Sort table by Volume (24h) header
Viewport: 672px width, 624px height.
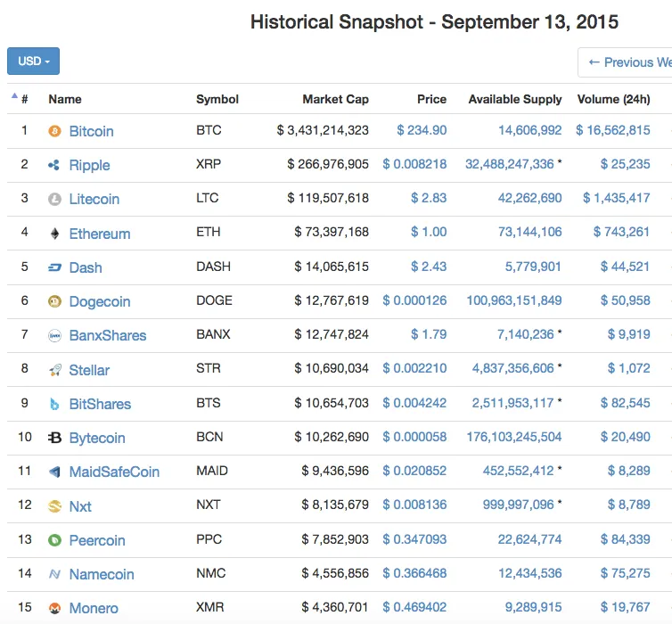coord(614,99)
